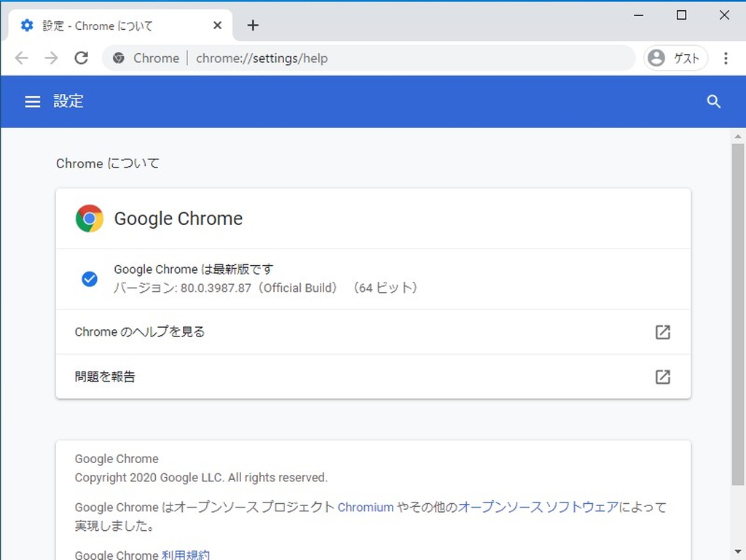Click the back navigation arrow
Screen dimensions: 746x560
point(21,58)
